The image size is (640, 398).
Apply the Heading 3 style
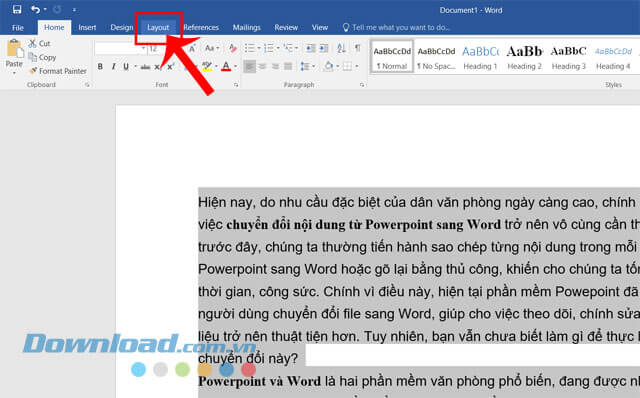click(x=569, y=57)
